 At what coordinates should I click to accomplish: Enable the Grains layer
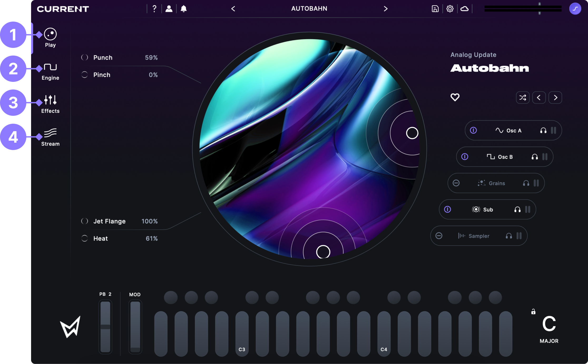(x=456, y=183)
